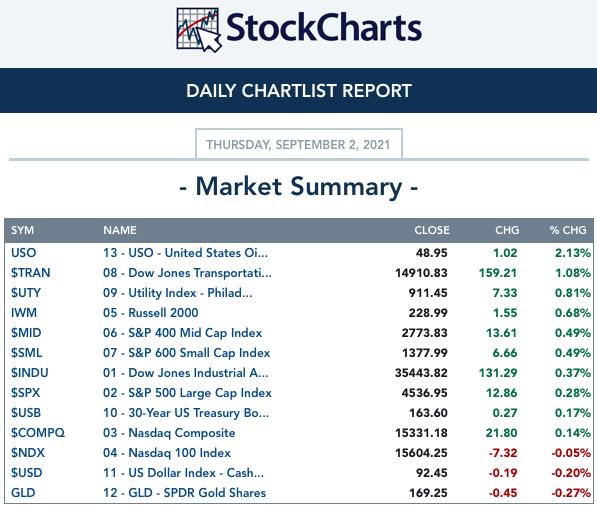Click the CHG column header
This screenshot has height=508, width=597.
click(x=507, y=230)
